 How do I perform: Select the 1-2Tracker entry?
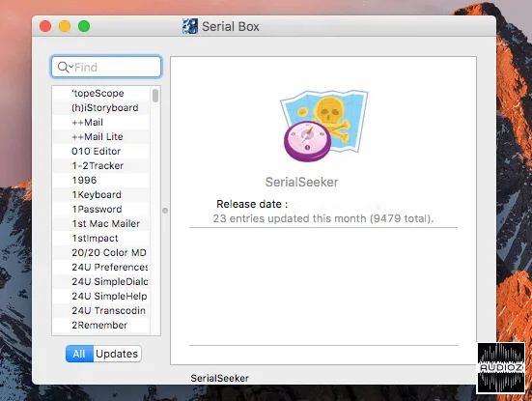click(101, 165)
